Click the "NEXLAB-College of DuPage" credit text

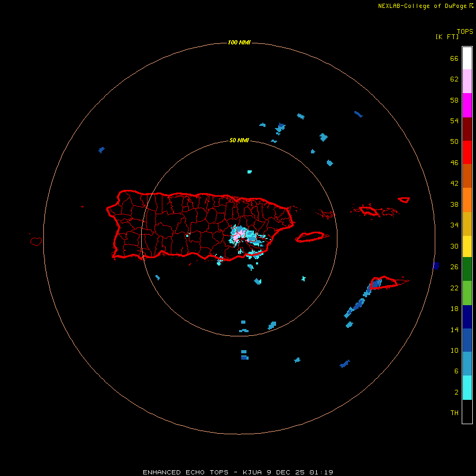(x=423, y=6)
